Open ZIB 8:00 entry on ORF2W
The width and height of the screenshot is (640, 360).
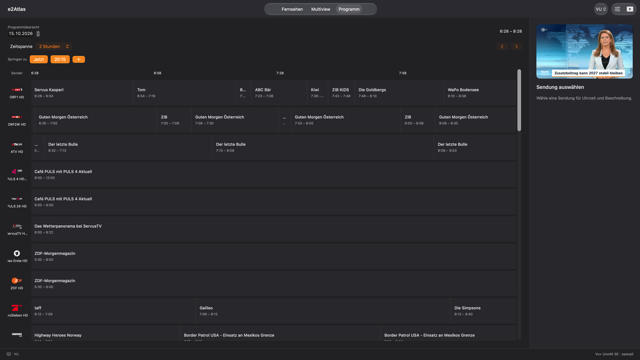(x=418, y=120)
